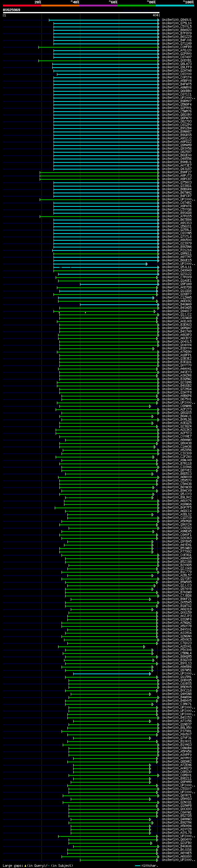Click the UniRef100_A9NMY6 label
Image resolution: width=197 pixels, height=868 pixels.
pos(176,88)
